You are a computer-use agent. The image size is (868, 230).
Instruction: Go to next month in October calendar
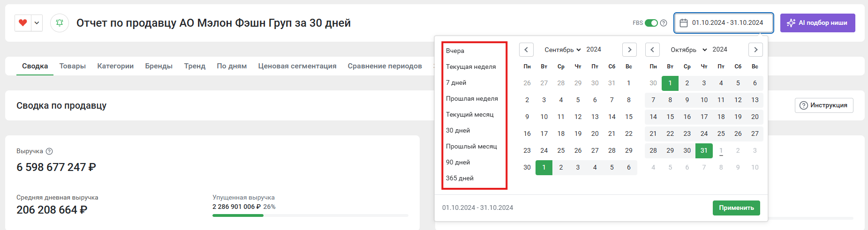coord(755,50)
